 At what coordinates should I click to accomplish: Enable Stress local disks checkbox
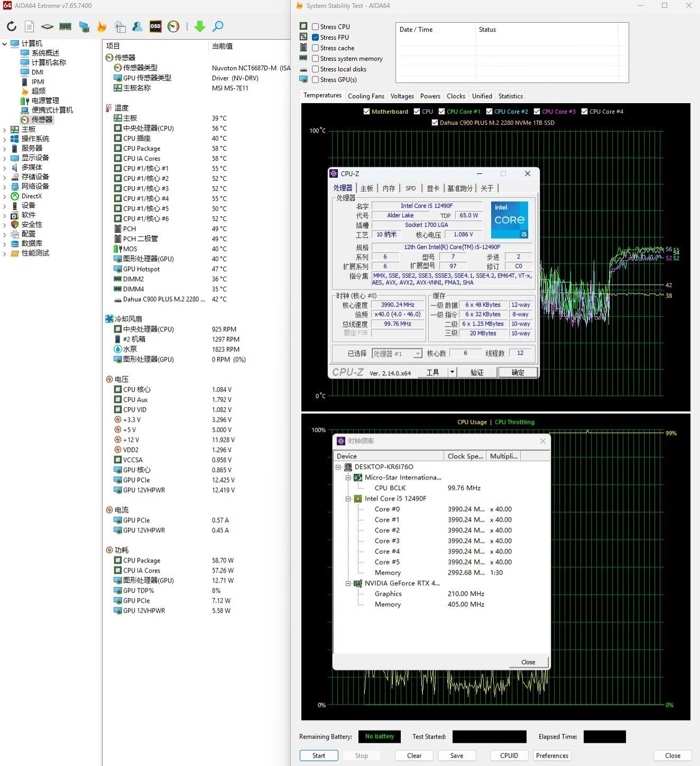click(x=315, y=69)
